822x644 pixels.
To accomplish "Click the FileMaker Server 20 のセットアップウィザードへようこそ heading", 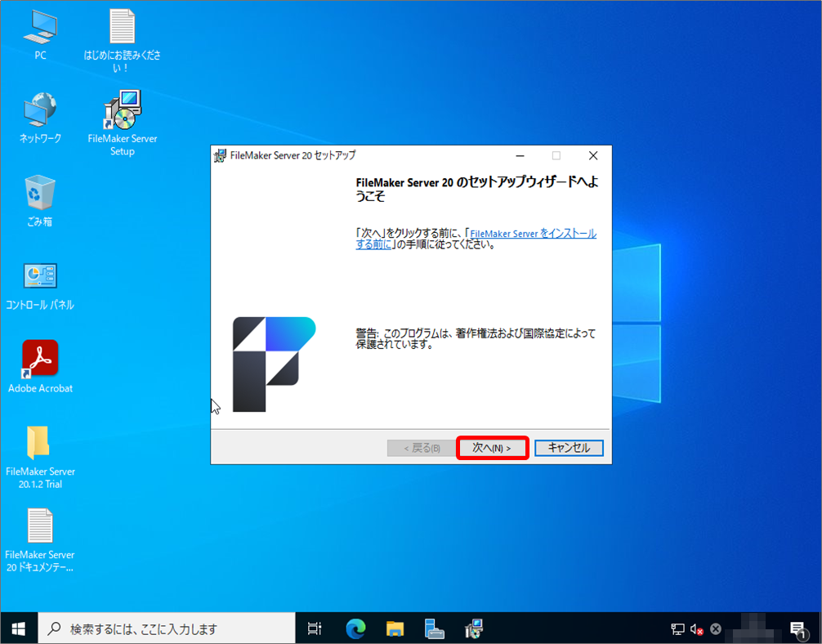I will pos(477,190).
